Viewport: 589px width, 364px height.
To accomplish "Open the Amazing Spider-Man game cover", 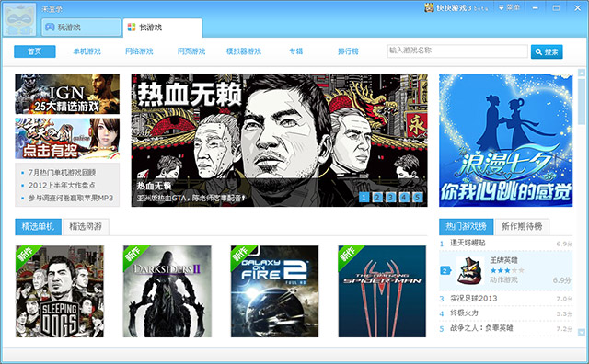I will [x=382, y=291].
